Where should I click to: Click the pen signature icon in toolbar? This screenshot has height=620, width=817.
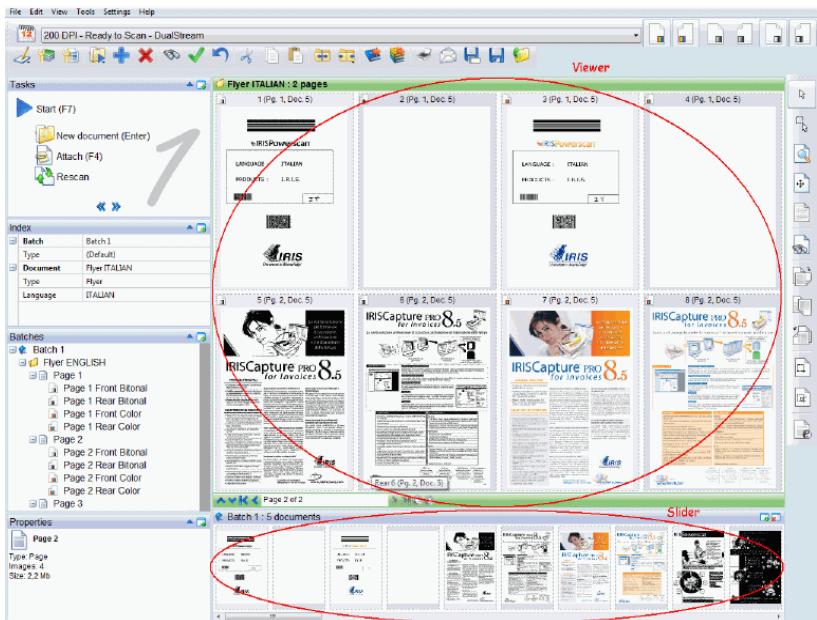tap(22, 55)
